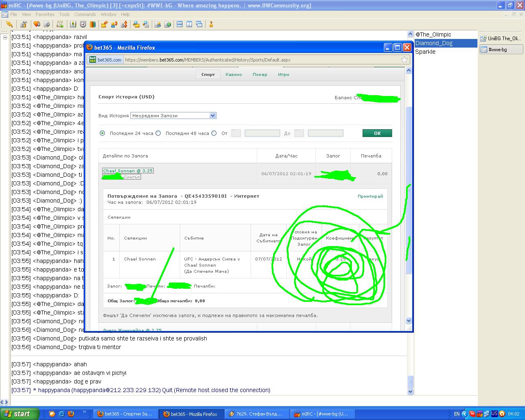Select the Последни 24 часа radio button
Screen dimensions: 525x420
click(102, 133)
